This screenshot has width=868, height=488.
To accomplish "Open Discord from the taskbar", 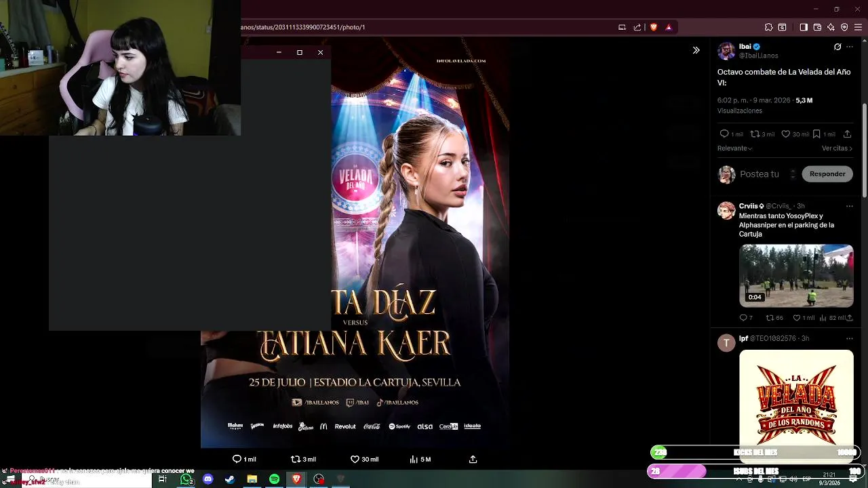I will coord(208,479).
